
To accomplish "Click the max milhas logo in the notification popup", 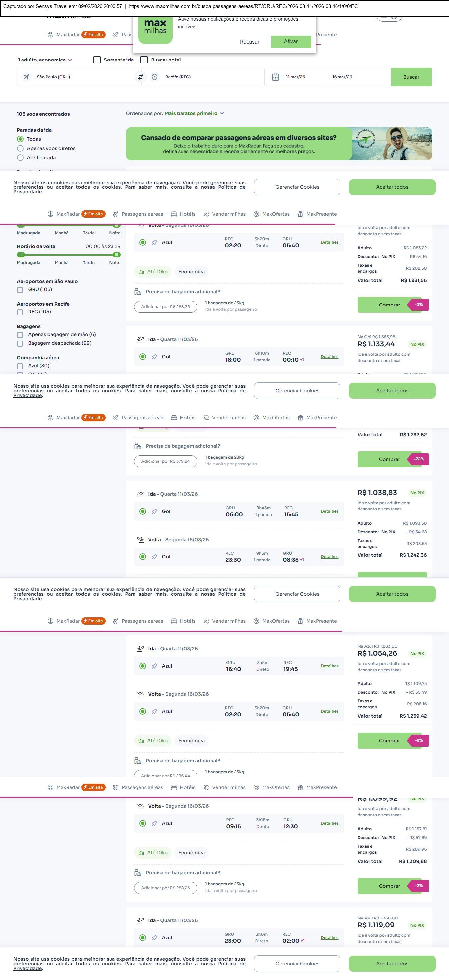I will [155, 30].
